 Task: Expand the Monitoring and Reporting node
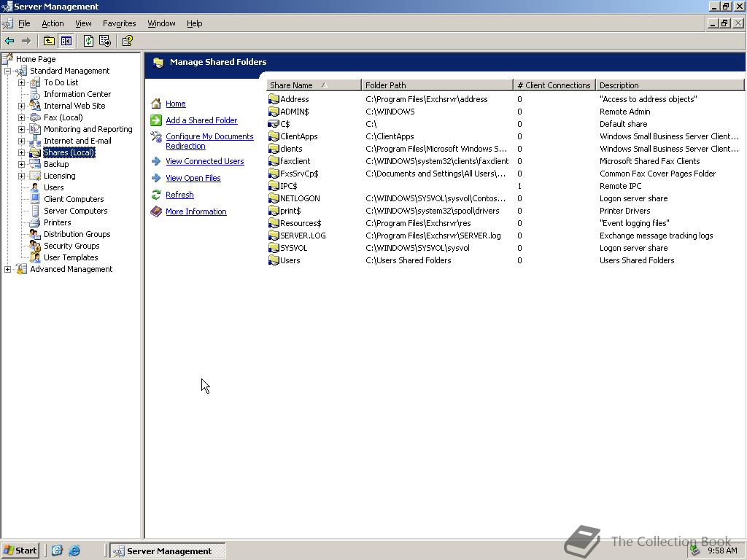21,129
